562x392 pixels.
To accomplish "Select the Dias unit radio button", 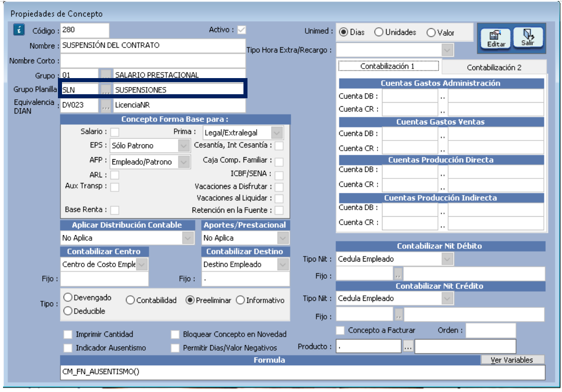I will pos(343,32).
